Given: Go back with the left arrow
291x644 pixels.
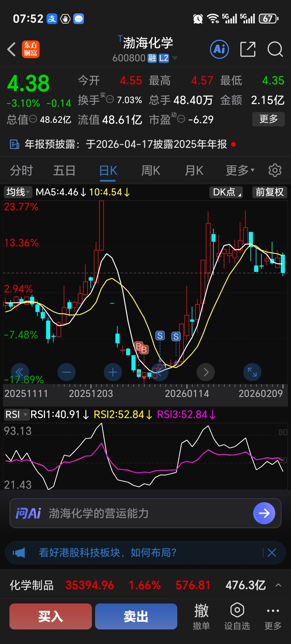Looking at the screenshot, I should point(11,49).
